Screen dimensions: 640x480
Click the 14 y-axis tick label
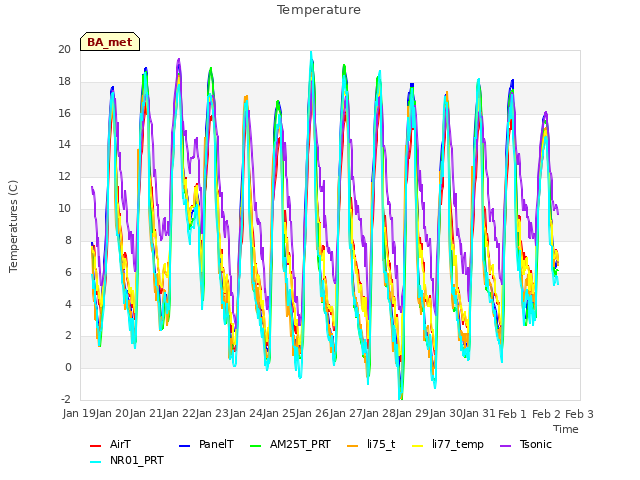point(64,144)
